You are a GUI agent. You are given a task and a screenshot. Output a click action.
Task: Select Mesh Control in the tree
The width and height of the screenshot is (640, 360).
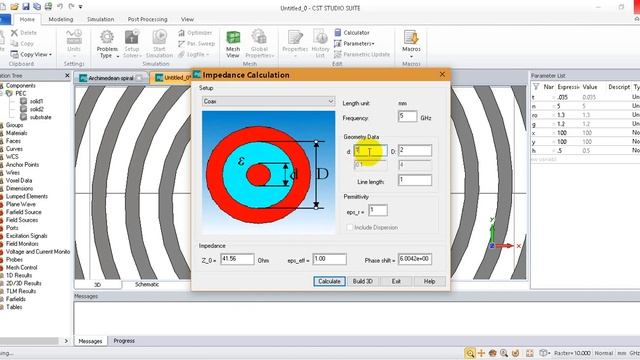[21, 267]
